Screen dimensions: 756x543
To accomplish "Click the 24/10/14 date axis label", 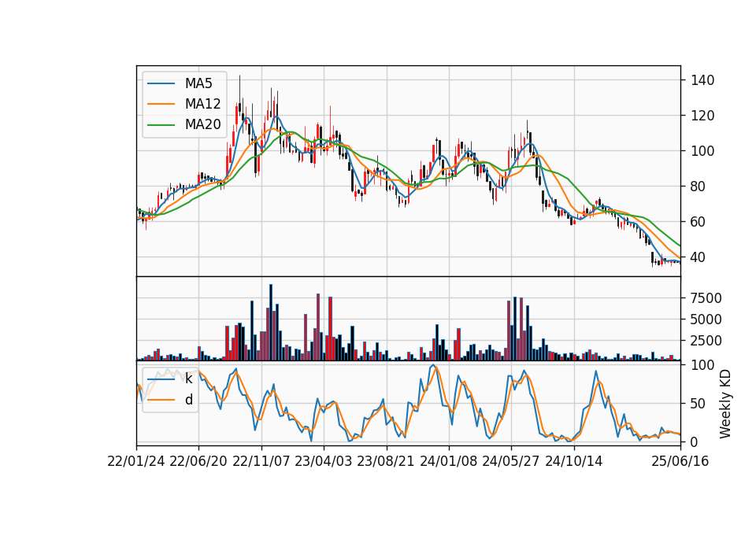I will point(574,461).
